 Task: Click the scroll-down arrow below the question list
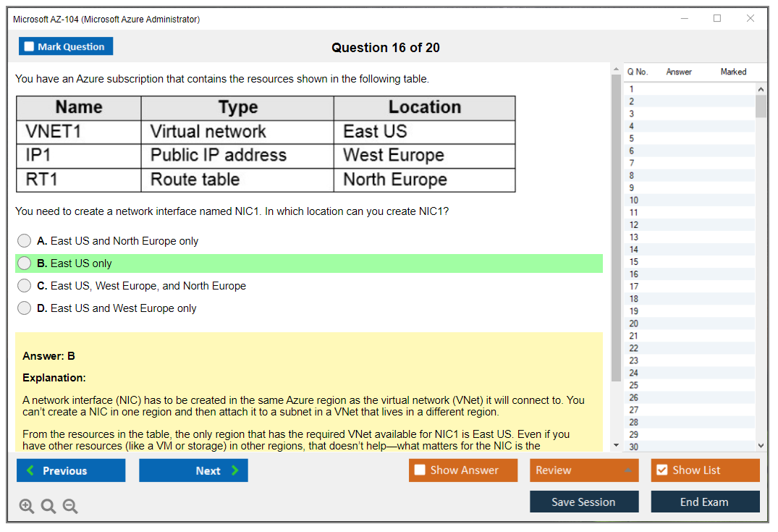coord(761,445)
